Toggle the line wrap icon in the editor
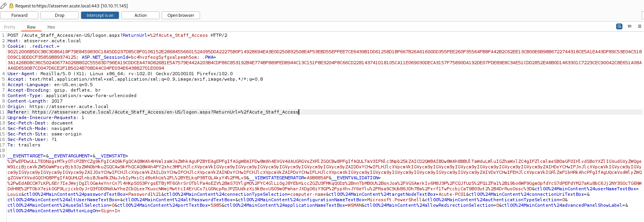The image size is (644, 222). click(x=619, y=27)
